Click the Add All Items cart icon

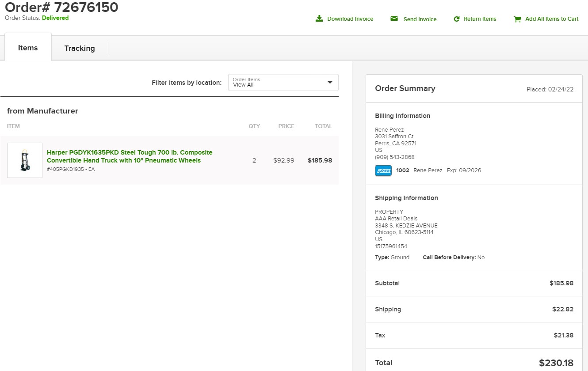pos(517,19)
